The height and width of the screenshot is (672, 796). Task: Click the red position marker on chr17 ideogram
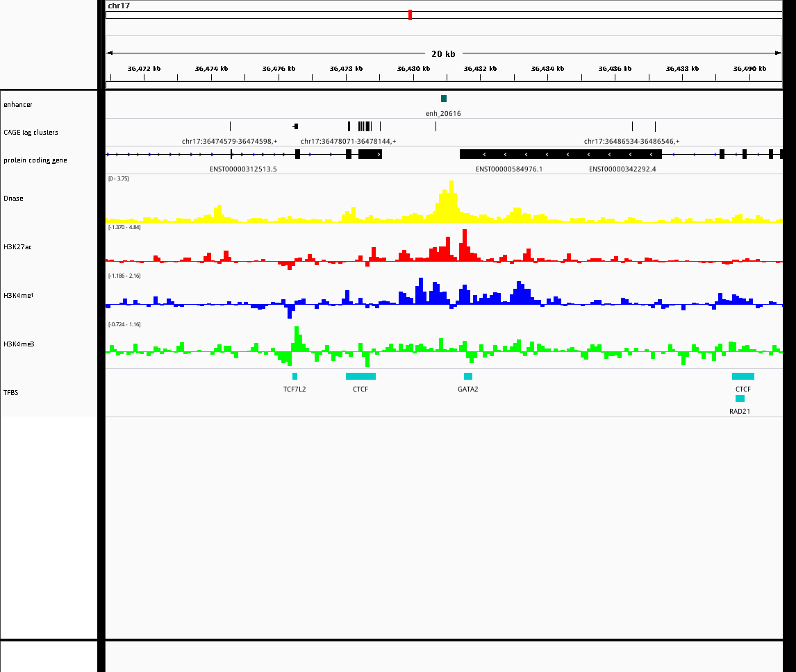(411, 15)
